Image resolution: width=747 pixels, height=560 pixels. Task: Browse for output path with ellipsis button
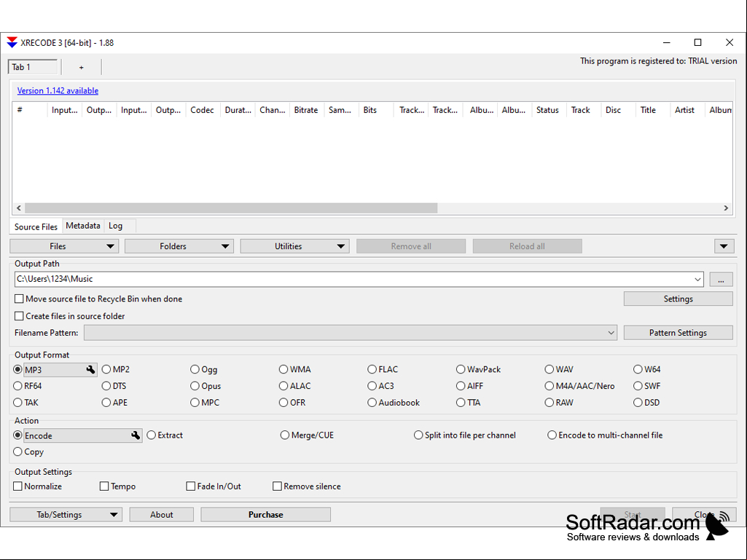pos(721,280)
